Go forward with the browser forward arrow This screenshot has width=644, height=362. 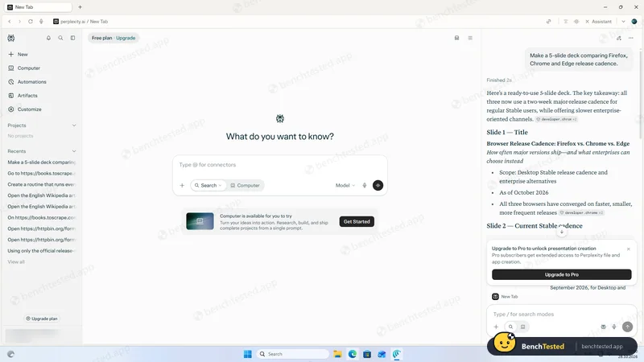click(19, 22)
